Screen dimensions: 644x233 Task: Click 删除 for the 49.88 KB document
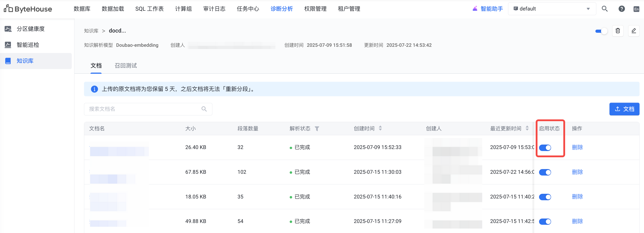click(577, 221)
